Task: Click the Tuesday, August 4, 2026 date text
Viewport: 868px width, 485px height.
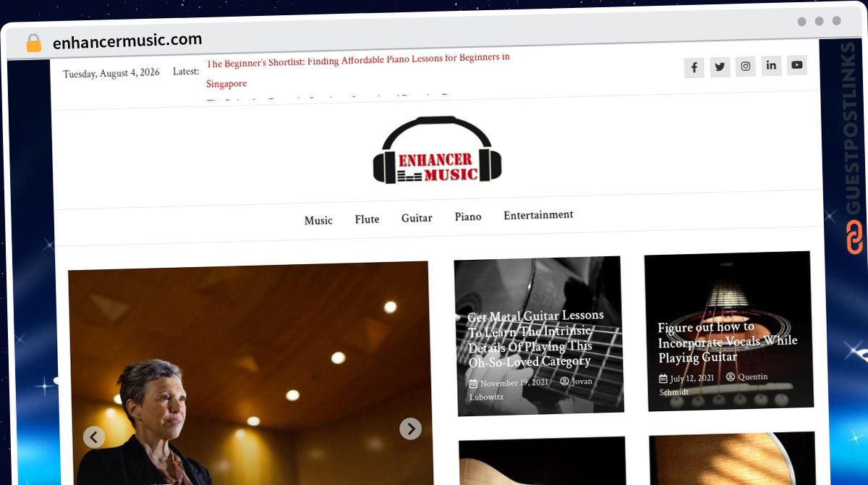Action: (111, 73)
